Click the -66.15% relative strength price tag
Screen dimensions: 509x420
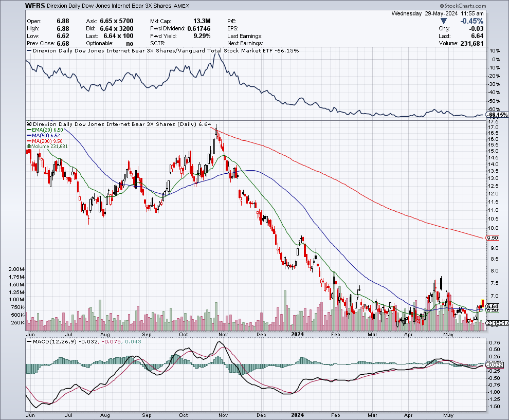coord(497,115)
